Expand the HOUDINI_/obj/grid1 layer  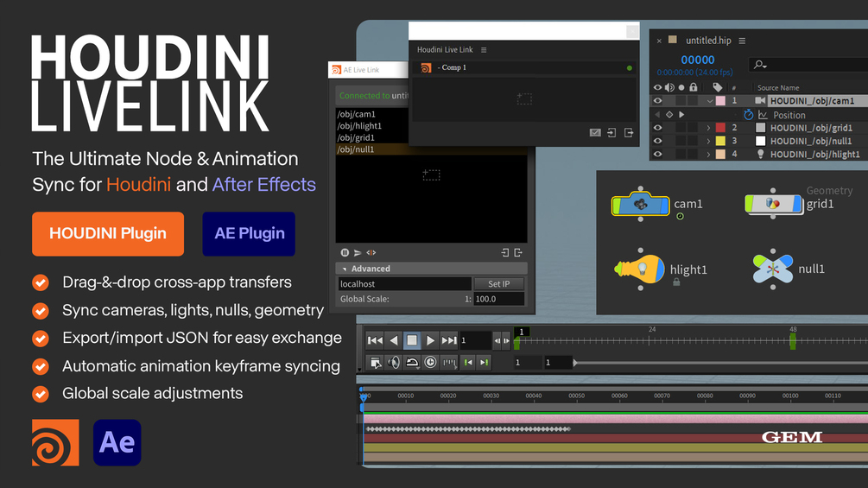(x=708, y=128)
